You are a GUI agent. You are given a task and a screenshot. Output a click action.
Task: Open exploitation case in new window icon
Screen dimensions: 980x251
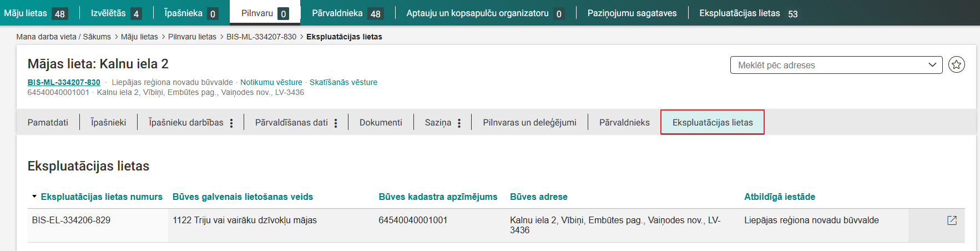coord(952,220)
